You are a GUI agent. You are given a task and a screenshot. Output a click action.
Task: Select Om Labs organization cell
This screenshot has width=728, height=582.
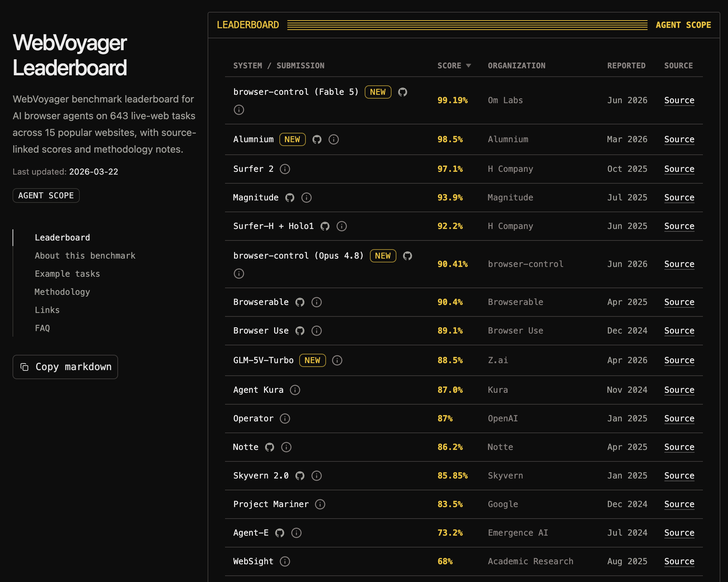505,100
